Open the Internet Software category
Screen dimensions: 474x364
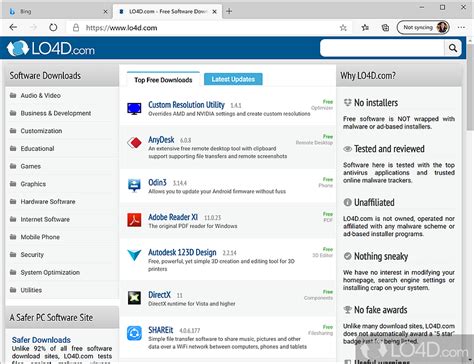click(45, 219)
